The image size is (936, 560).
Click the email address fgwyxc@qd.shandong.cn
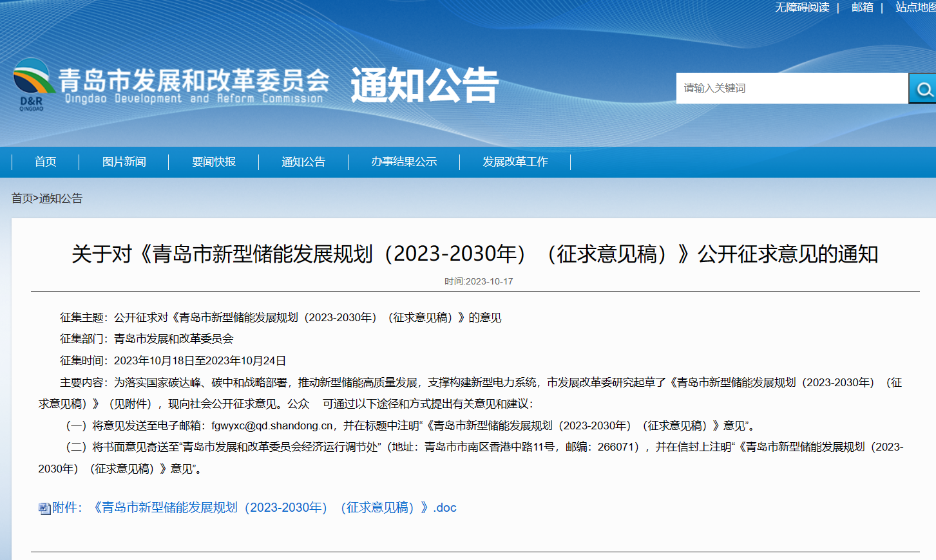click(272, 425)
